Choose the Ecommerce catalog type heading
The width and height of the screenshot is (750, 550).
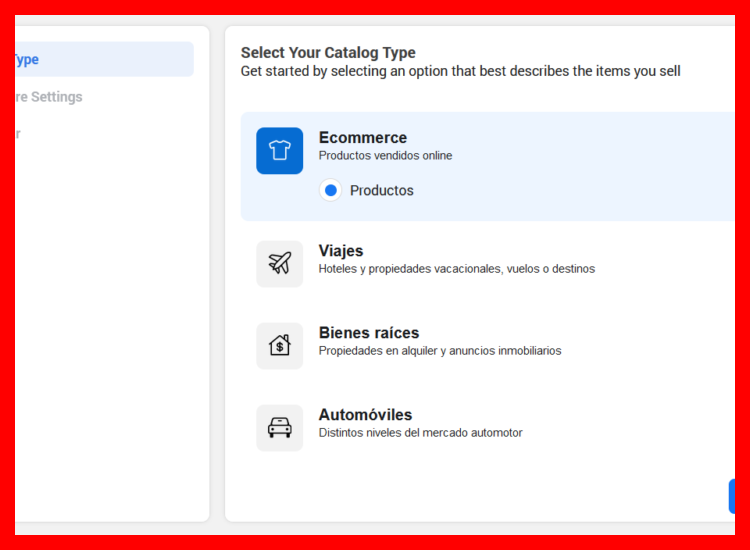tap(363, 138)
